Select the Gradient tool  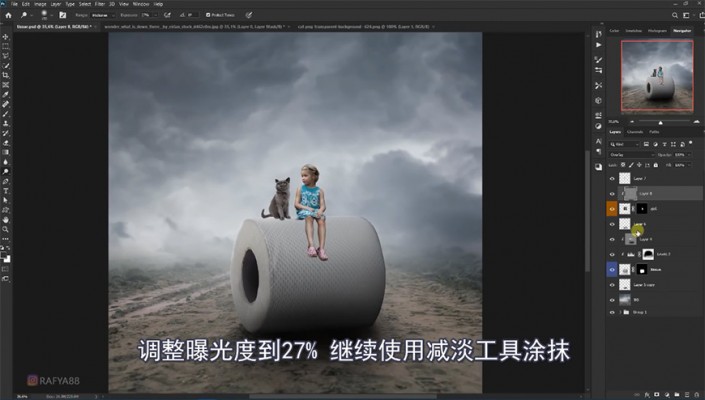pyautogui.click(x=5, y=152)
